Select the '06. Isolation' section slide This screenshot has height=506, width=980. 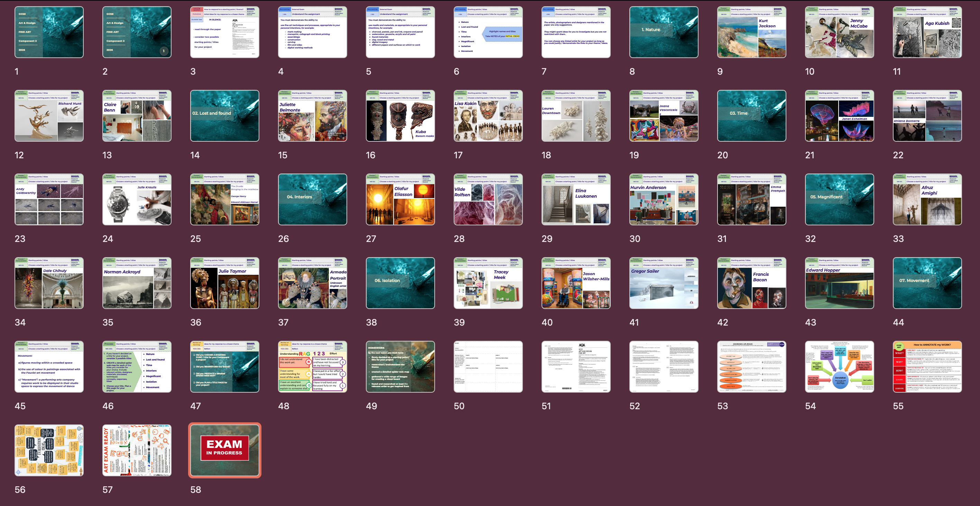coord(400,283)
